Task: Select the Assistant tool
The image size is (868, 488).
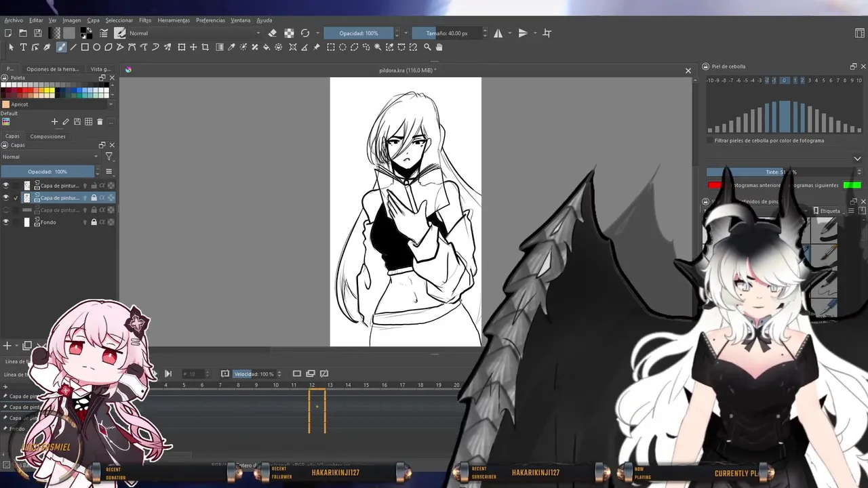Action: tap(293, 47)
